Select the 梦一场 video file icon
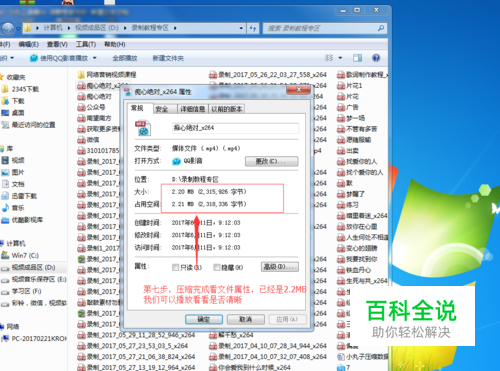Screen dimensions: 500x371 [x=341, y=118]
